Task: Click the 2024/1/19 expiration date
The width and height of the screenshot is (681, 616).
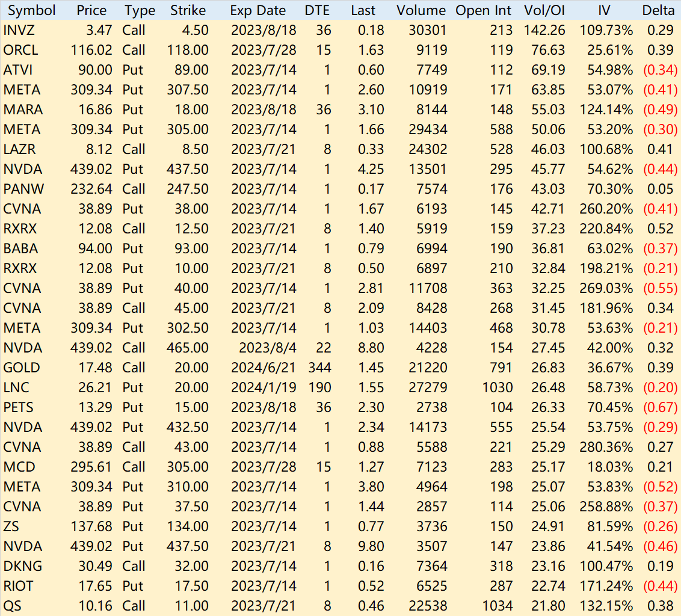Action: pyautogui.click(x=263, y=387)
